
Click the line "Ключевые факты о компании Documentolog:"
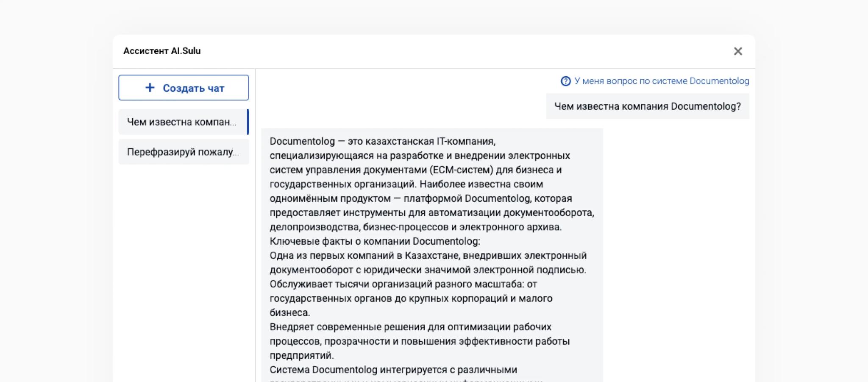[x=375, y=241]
